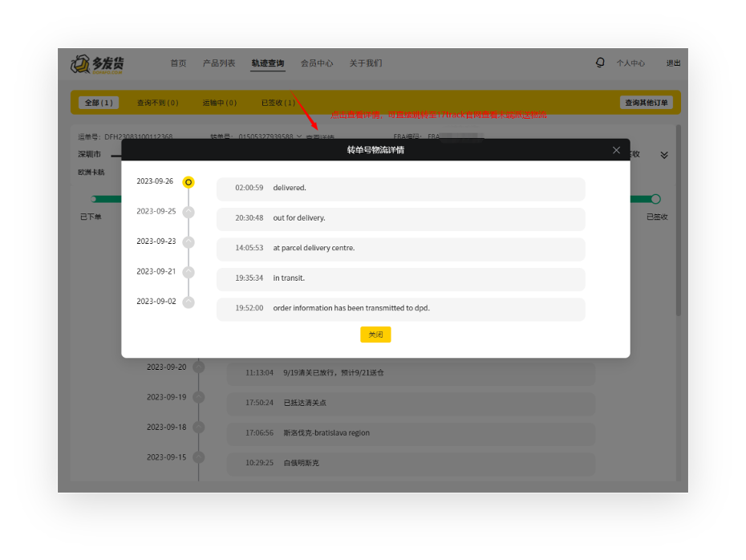Select the 2023-09-02 timeline node

pos(189,302)
